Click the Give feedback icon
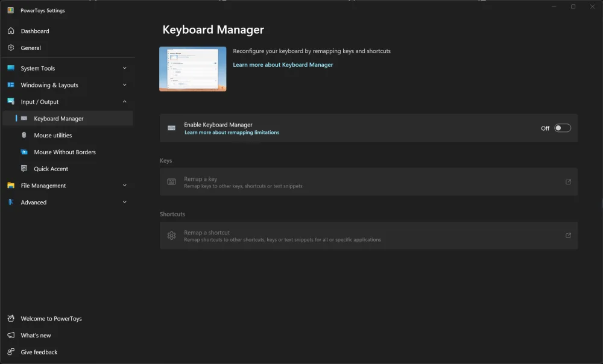Viewport: 603px width, 364px height. tap(11, 352)
